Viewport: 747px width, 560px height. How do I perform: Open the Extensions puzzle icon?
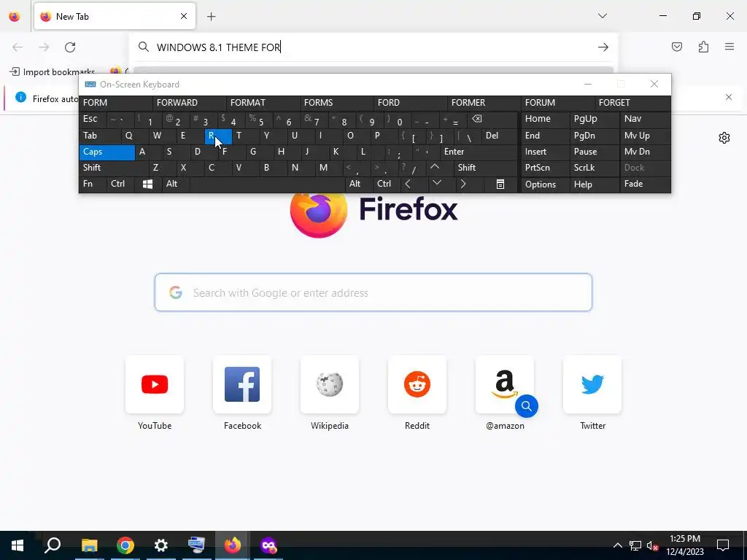click(703, 47)
